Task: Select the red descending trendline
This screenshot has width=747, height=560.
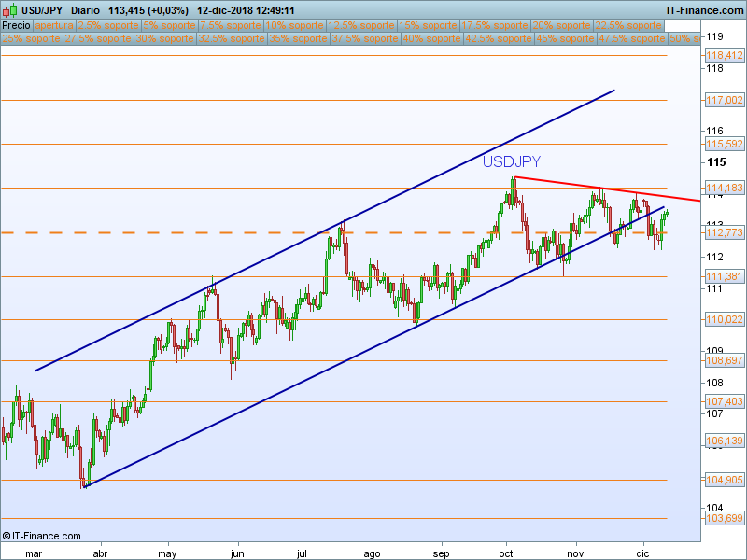Action: (x=607, y=189)
